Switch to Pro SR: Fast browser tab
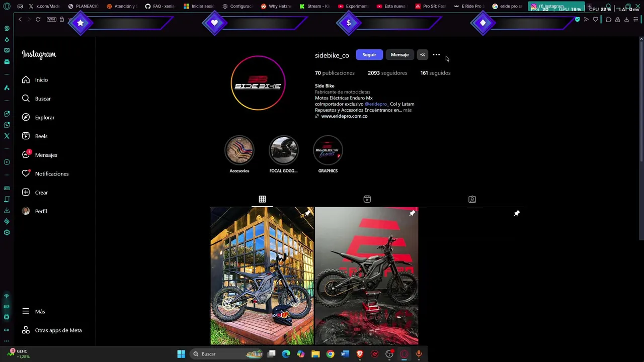644x362 pixels. 431,7
